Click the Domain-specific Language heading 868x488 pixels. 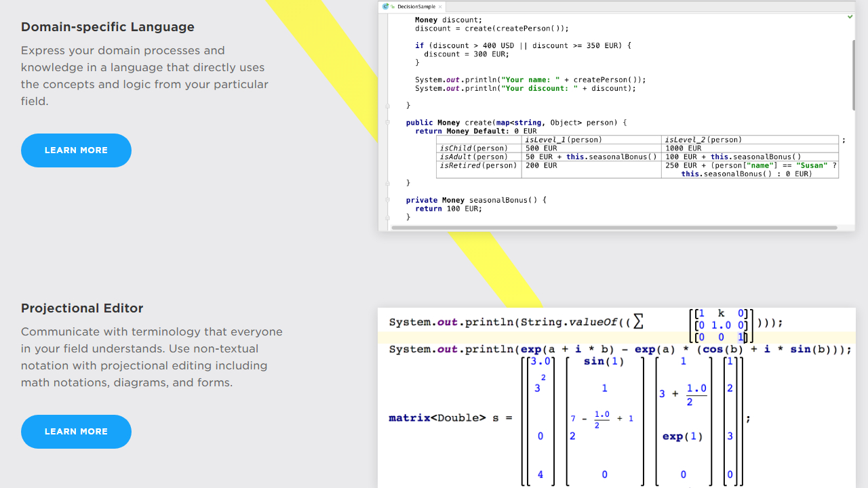pyautogui.click(x=107, y=27)
